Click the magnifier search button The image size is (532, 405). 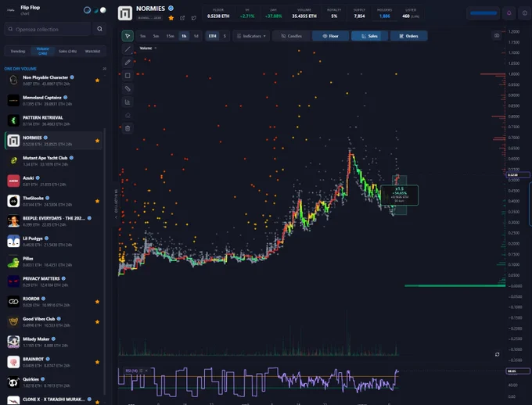[x=100, y=29]
